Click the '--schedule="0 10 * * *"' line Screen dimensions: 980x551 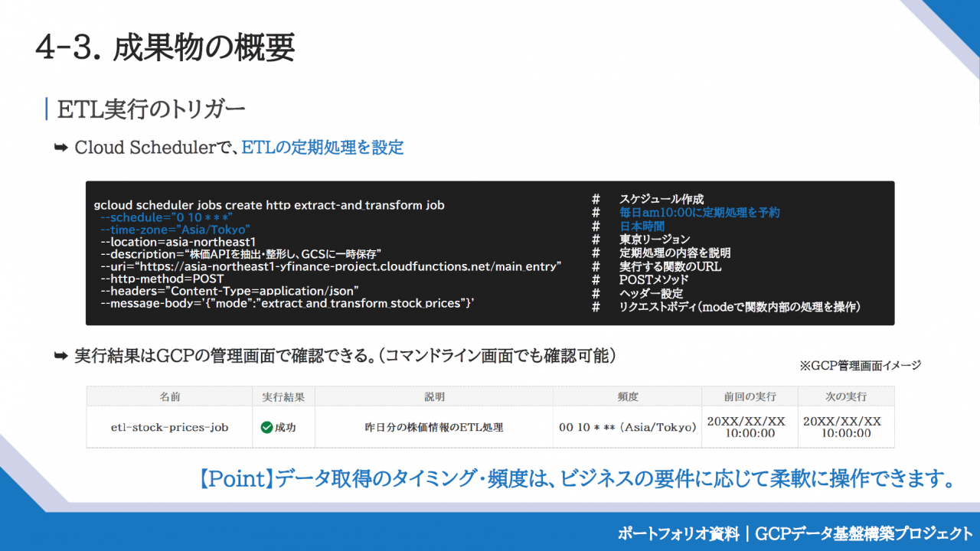pyautogui.click(x=166, y=217)
